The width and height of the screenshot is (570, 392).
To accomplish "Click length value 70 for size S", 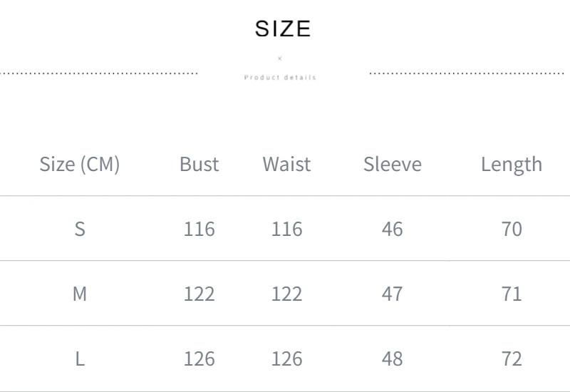I will pos(512,229).
